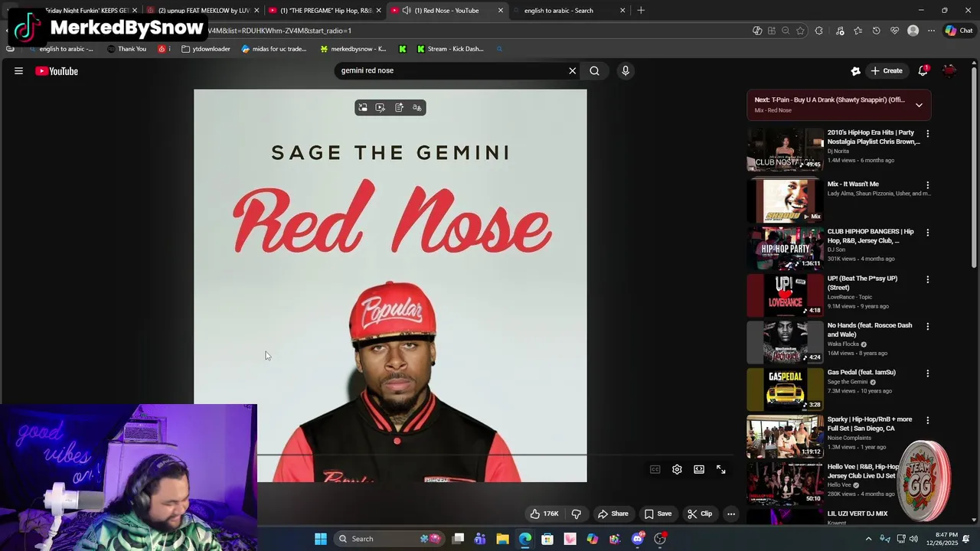
Task: Open the UP! LoveRance video thumbnail
Action: (785, 295)
